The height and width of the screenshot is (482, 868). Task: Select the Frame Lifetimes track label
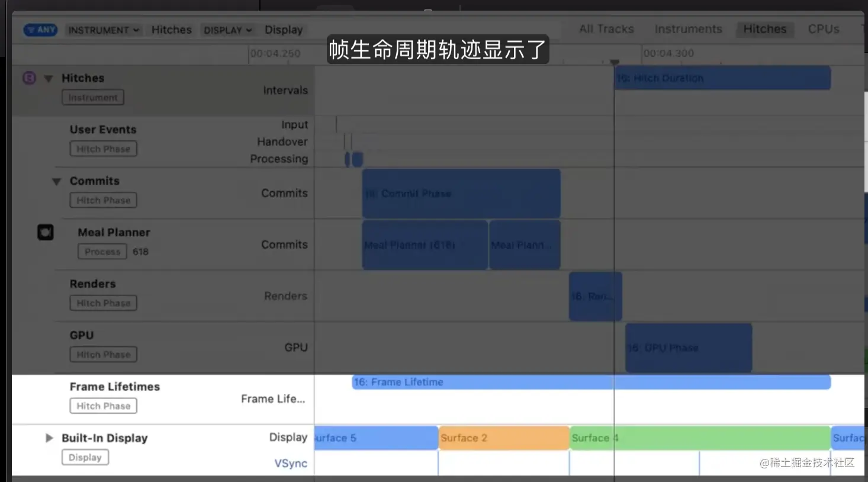115,387
